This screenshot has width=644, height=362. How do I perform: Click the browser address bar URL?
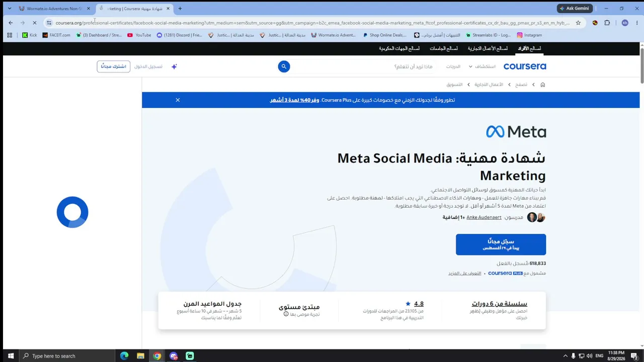[x=312, y=23]
